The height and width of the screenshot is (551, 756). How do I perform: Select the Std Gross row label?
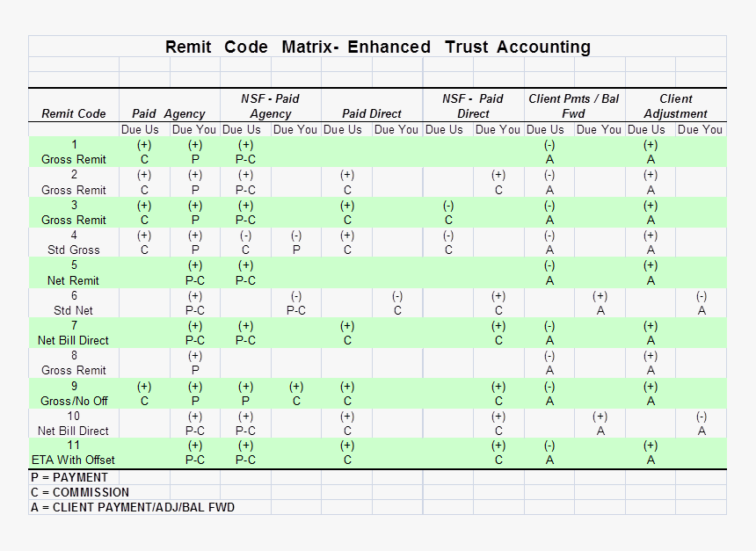74,250
